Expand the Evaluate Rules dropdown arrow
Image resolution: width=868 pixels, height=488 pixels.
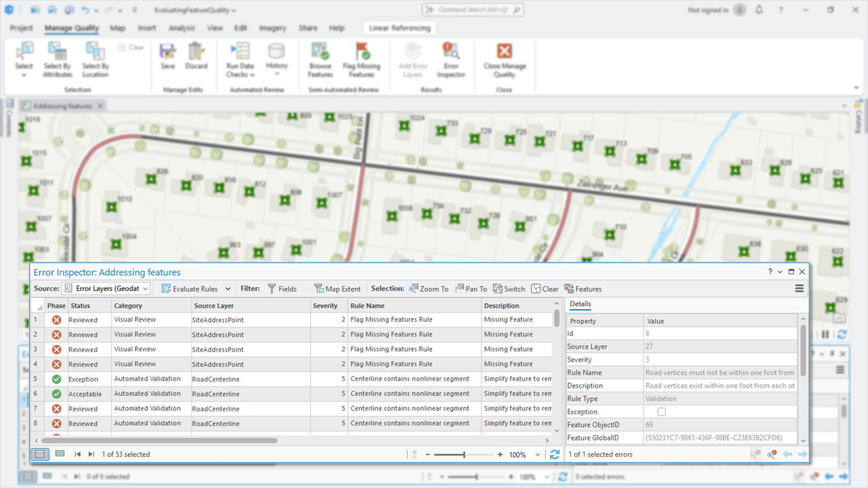[228, 289]
